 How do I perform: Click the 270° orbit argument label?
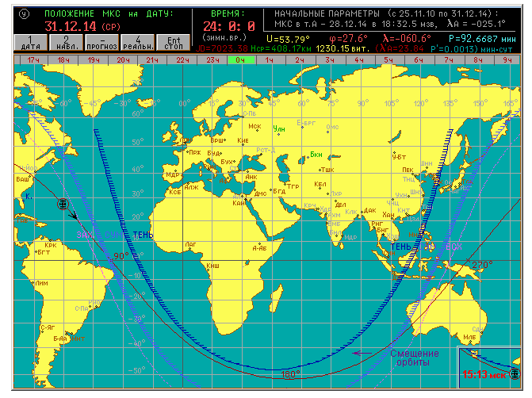482,264
